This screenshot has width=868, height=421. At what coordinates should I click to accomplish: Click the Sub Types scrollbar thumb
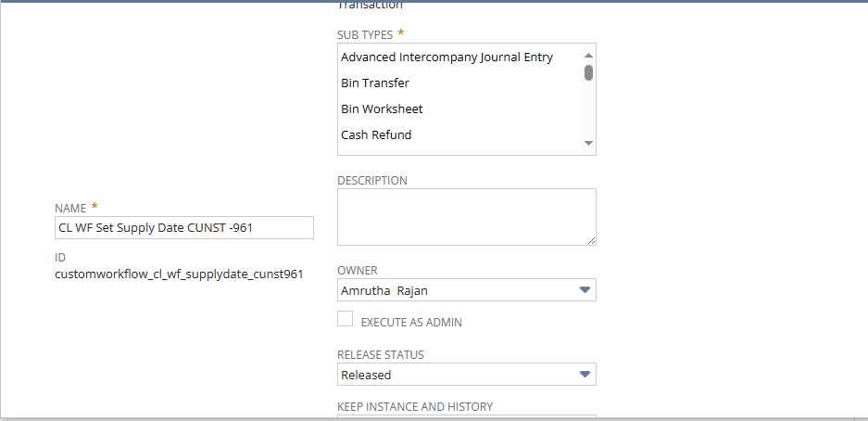tap(588, 73)
